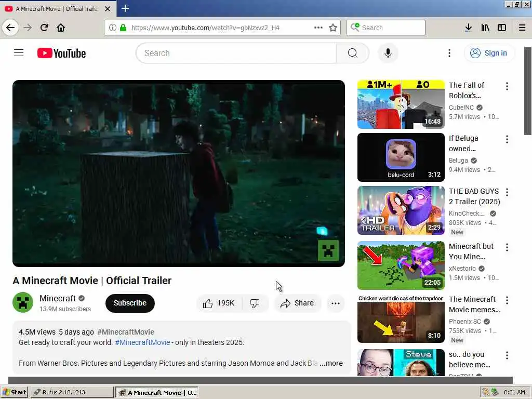Open the YouTube guide hamburger menu
The image size is (532, 399).
19,53
